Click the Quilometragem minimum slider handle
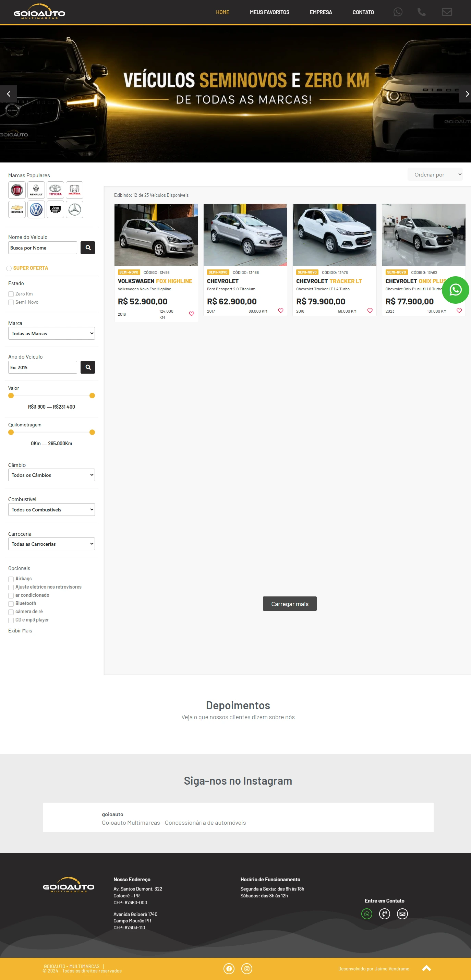The height and width of the screenshot is (980, 471). click(11, 432)
